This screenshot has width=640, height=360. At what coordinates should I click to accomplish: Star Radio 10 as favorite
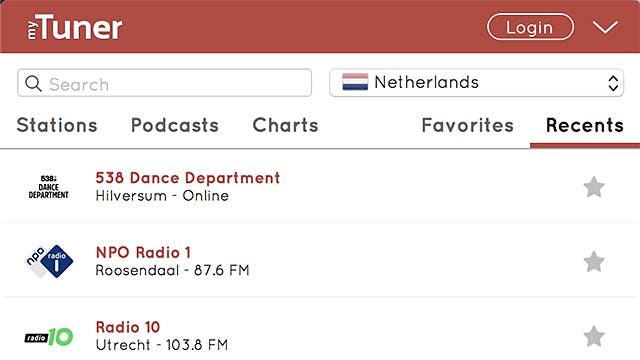click(x=594, y=336)
